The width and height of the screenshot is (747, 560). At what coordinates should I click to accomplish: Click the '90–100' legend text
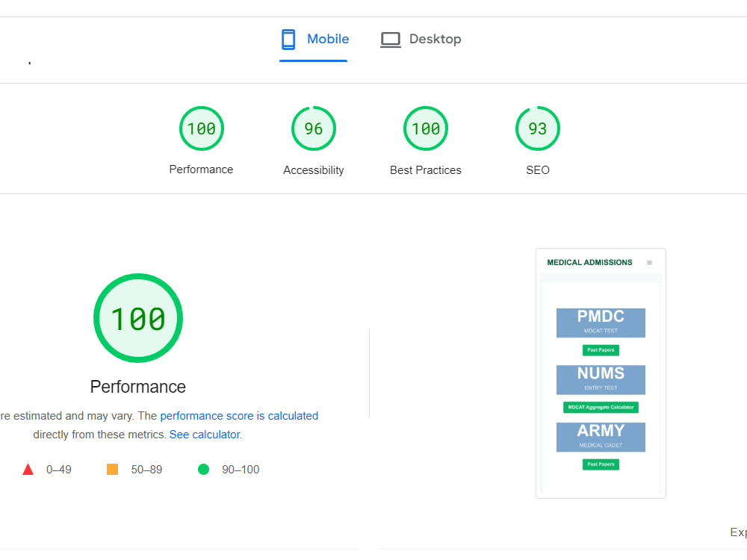(x=241, y=470)
